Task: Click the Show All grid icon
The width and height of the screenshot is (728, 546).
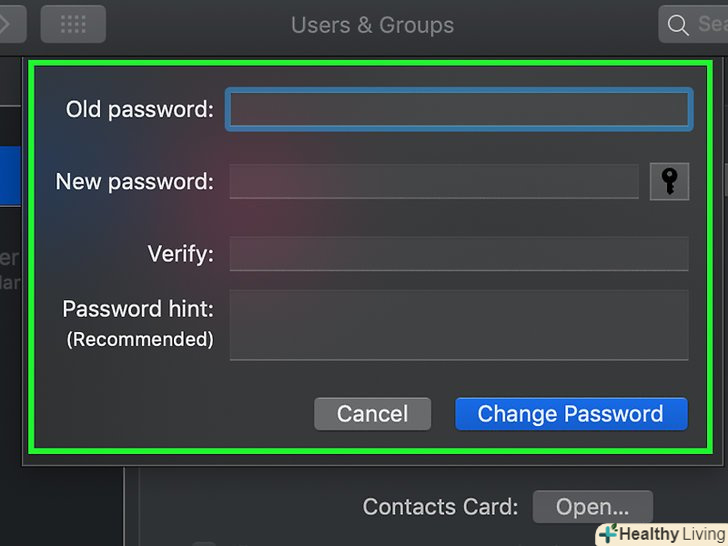Action: [x=73, y=24]
